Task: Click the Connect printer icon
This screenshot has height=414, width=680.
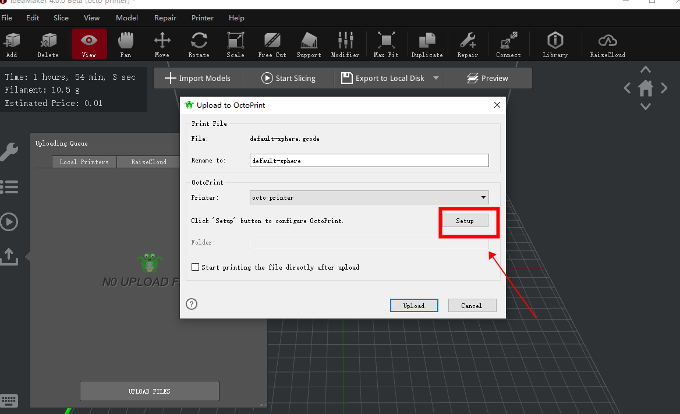Action: tap(508, 45)
